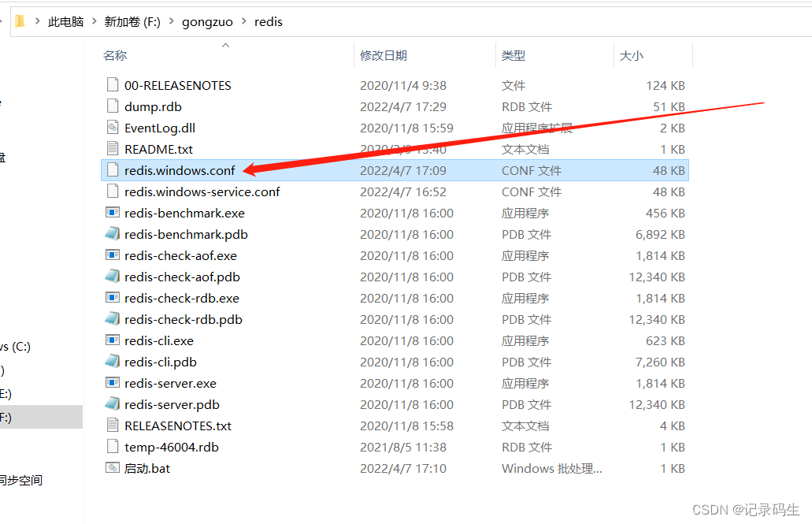
Task: Click the 456 KB size cell
Action: [x=665, y=213]
